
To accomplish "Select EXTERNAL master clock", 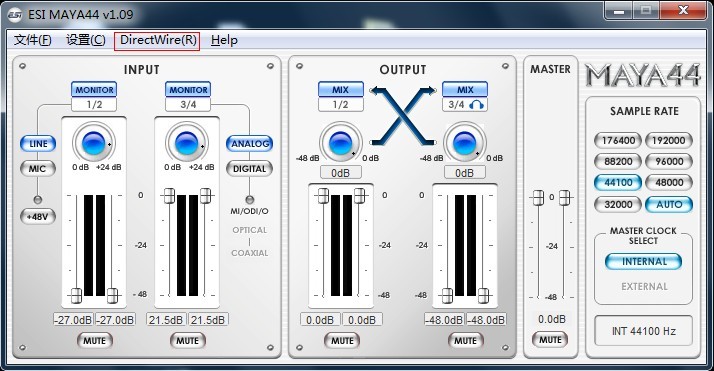I will point(644,287).
